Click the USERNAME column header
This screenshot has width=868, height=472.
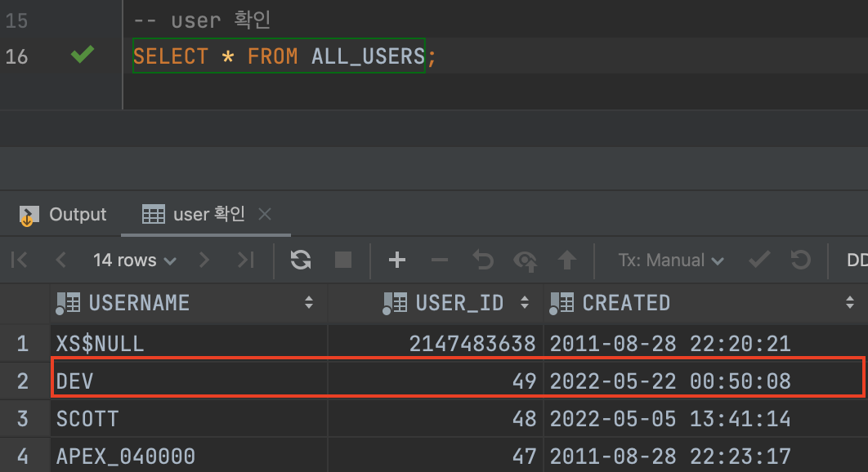189,303
